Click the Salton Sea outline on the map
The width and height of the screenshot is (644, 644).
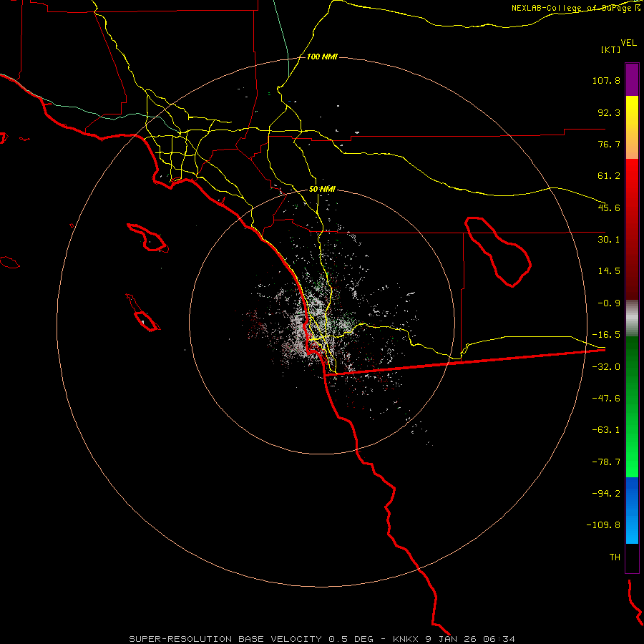click(x=498, y=251)
